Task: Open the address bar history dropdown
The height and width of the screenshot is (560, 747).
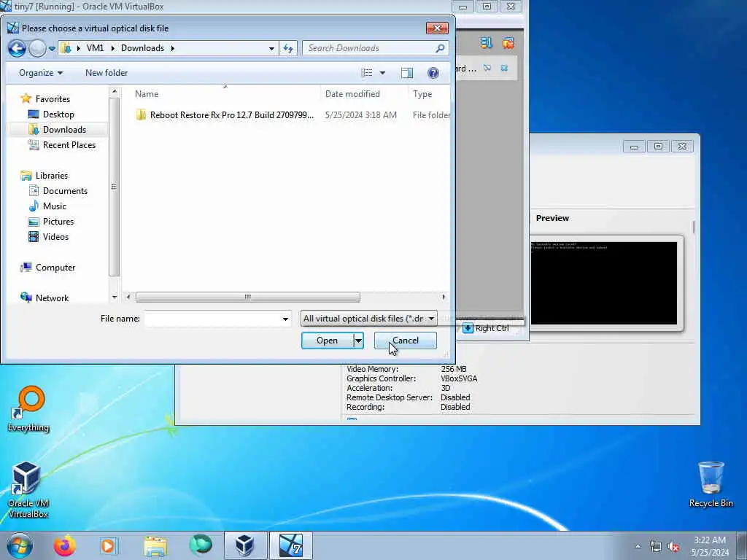Action: point(271,48)
